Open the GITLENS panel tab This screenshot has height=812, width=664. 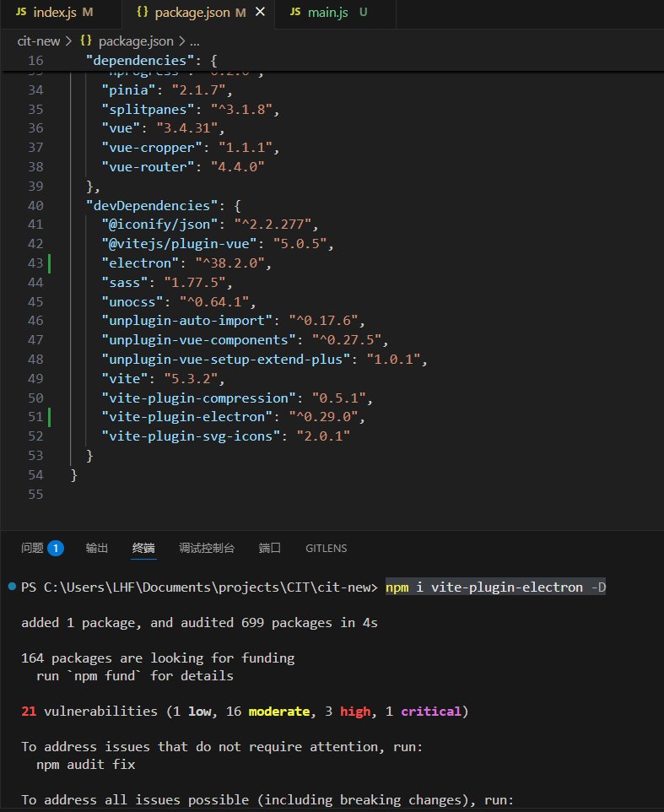point(326,549)
